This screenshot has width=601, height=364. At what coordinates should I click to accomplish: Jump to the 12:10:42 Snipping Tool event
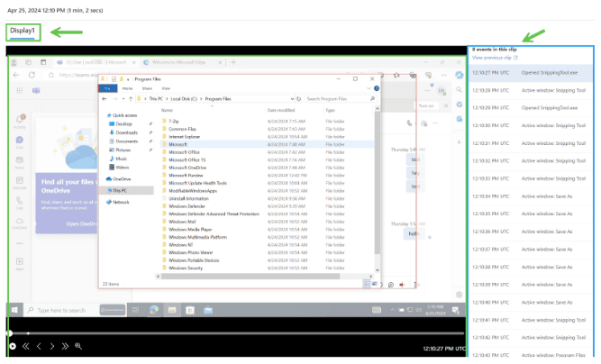pyautogui.click(x=530, y=338)
